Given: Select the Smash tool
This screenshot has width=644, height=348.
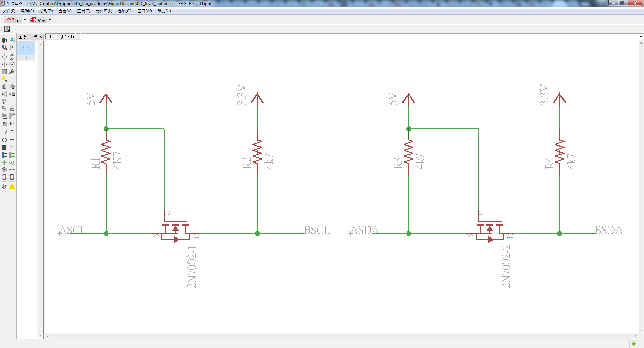Looking at the screenshot, I should (x=4, y=116).
